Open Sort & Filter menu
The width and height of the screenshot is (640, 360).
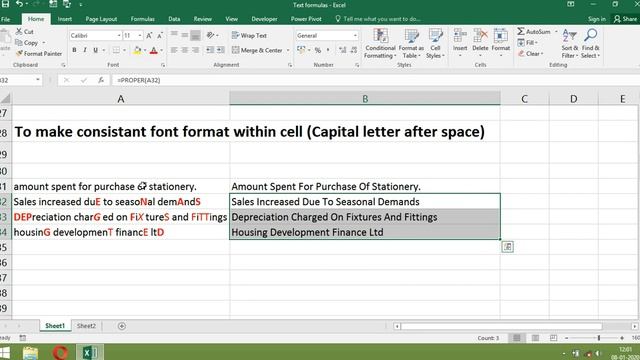(x=569, y=44)
